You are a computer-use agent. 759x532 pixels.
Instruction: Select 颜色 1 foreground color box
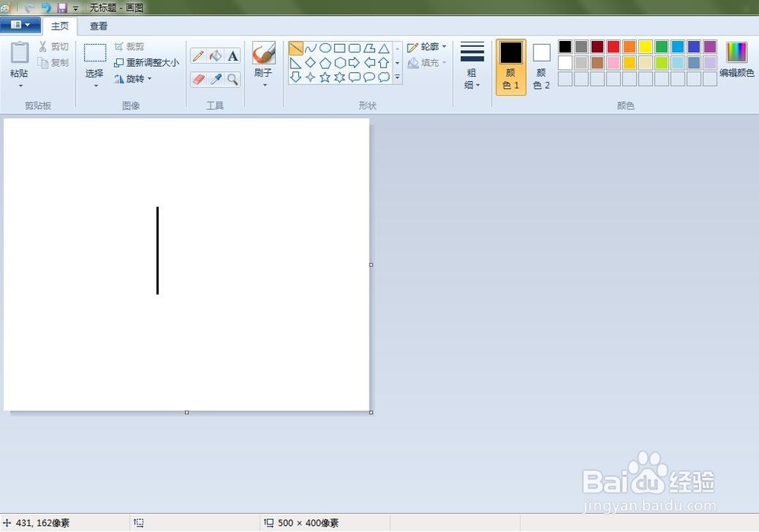tap(511, 67)
